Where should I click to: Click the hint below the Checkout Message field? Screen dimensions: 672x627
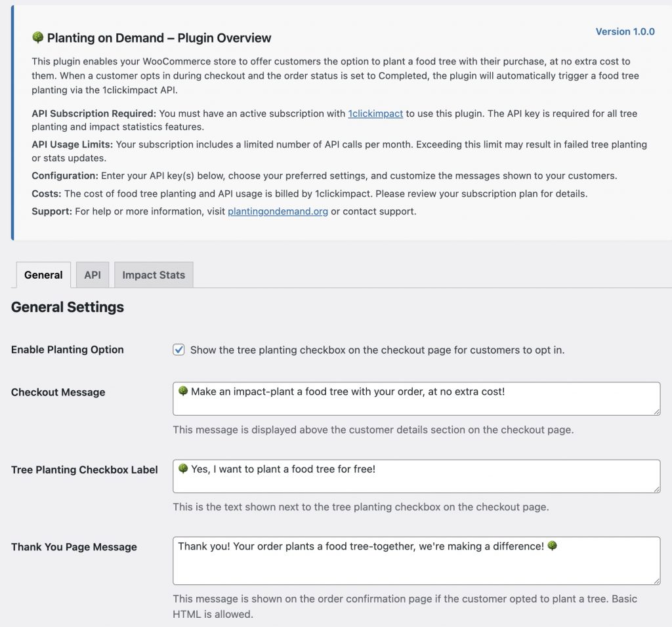coord(373,430)
